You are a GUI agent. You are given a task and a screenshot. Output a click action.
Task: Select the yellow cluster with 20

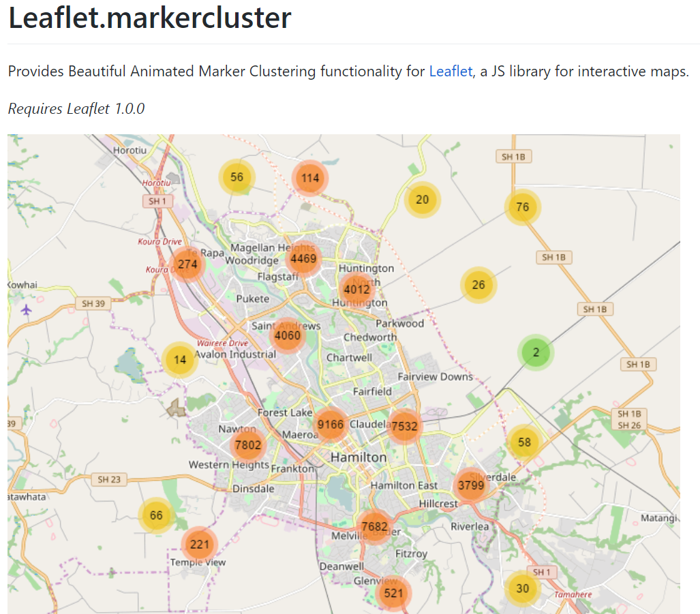(423, 200)
